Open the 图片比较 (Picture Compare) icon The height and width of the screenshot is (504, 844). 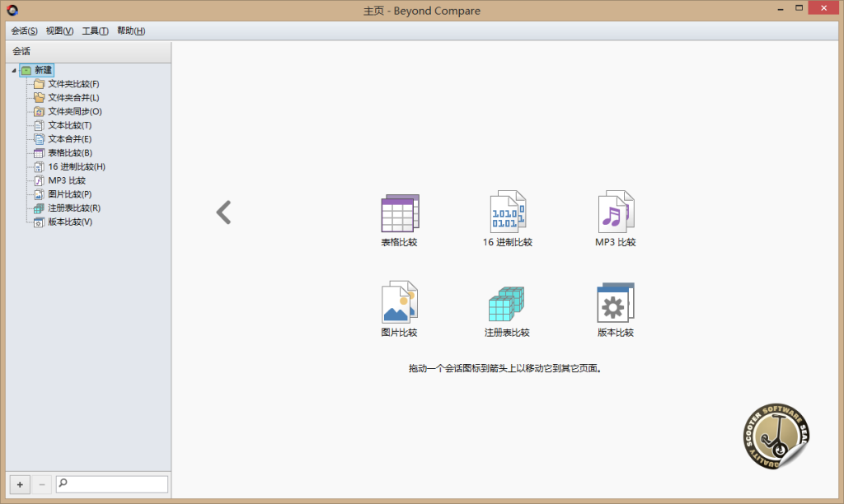coord(400,303)
